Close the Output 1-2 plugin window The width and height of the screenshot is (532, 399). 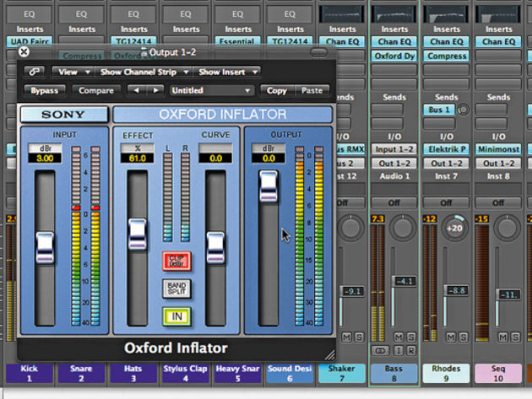(24, 51)
